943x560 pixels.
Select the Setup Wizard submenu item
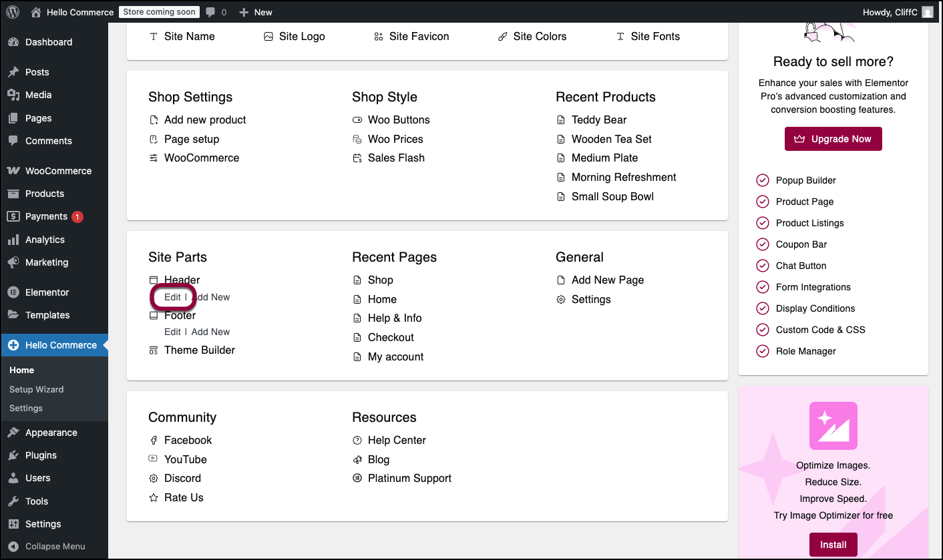37,389
